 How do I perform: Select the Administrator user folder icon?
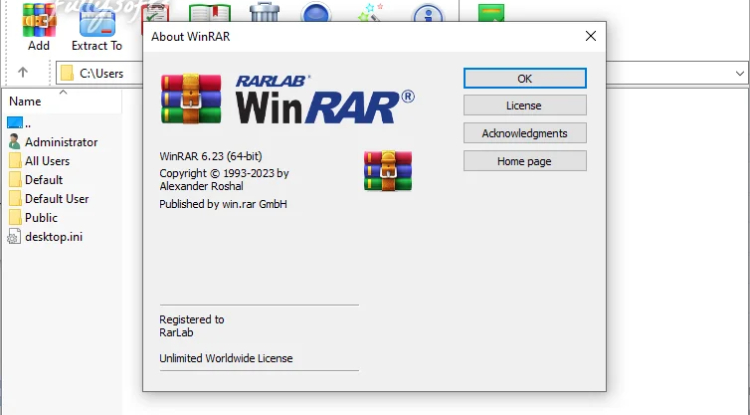(x=14, y=142)
